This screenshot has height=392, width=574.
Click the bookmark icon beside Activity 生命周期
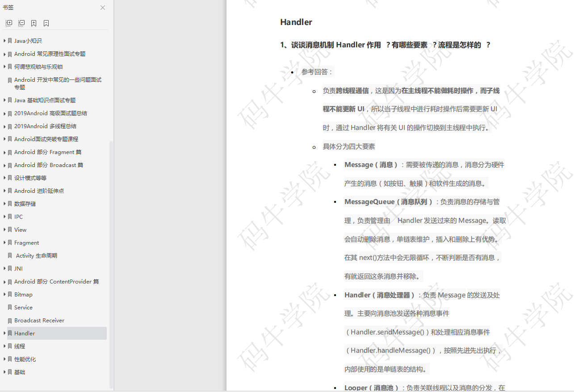tap(10, 255)
